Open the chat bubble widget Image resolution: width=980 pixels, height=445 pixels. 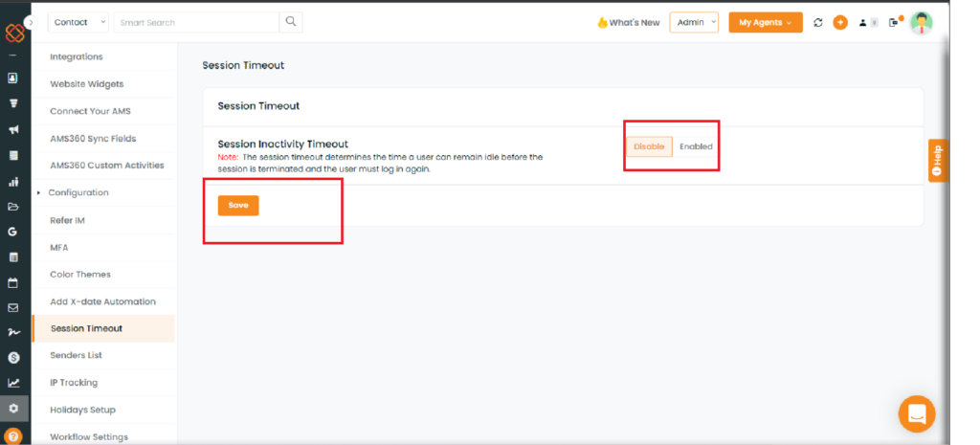916,413
